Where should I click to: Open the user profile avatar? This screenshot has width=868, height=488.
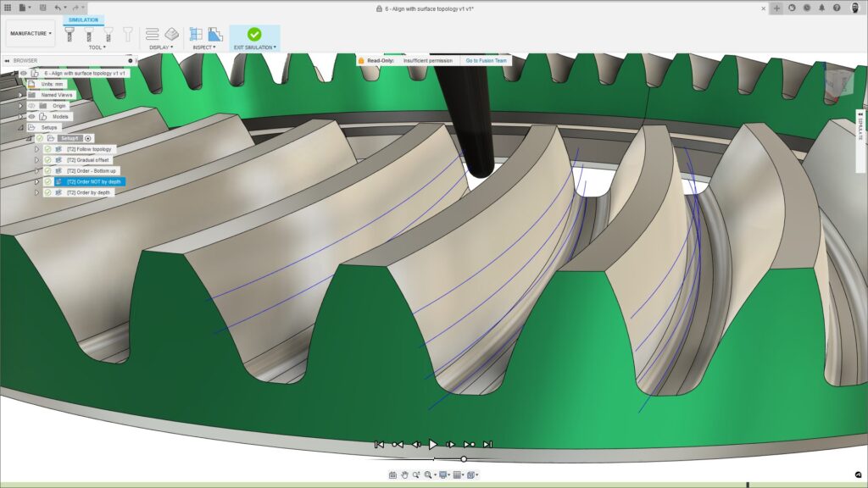point(855,8)
